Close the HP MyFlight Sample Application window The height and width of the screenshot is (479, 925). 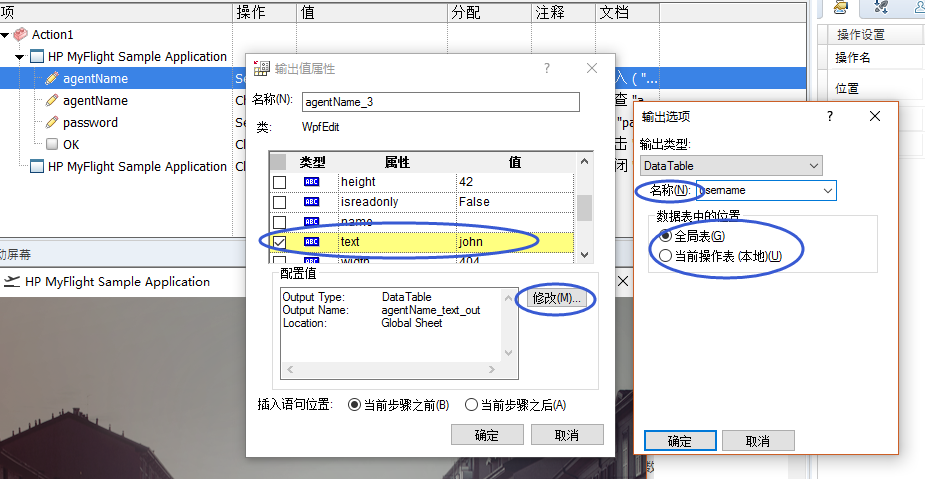pyautogui.click(x=623, y=281)
